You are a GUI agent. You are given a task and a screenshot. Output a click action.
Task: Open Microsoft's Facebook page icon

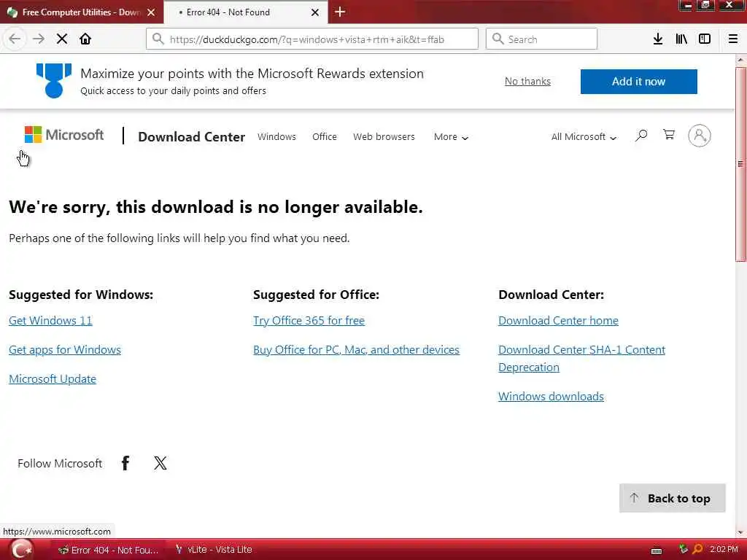click(x=125, y=463)
